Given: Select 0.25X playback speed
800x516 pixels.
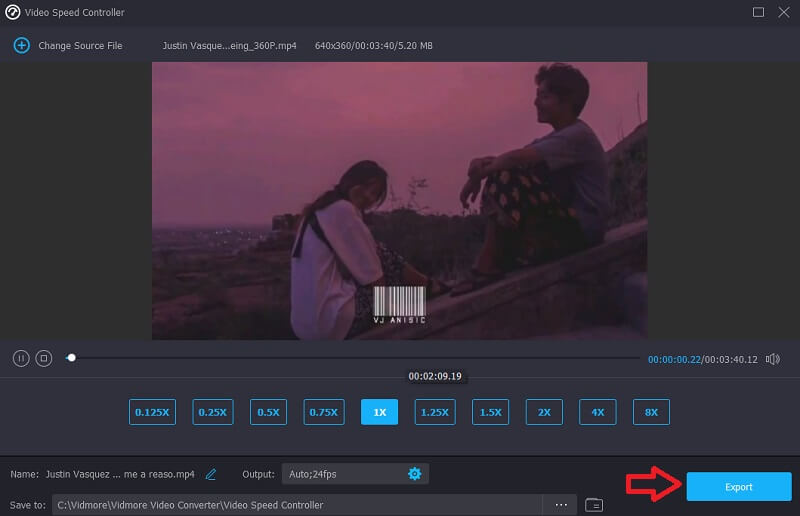Looking at the screenshot, I should coord(210,412).
